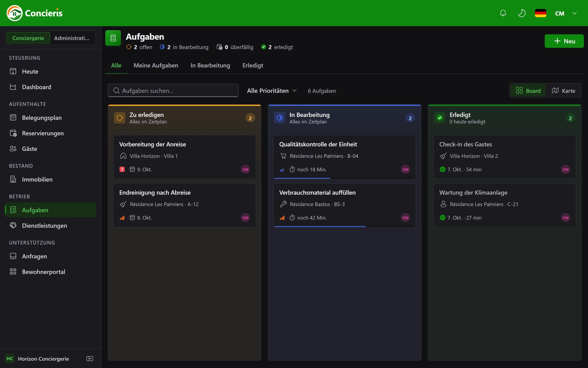Click the In Bearbeitung column count badge

(x=410, y=118)
